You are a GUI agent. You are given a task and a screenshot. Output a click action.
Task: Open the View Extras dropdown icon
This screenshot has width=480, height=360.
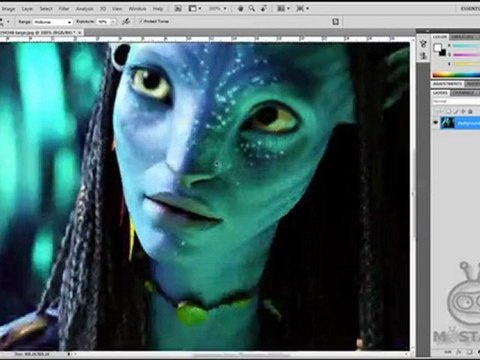[x=195, y=9]
